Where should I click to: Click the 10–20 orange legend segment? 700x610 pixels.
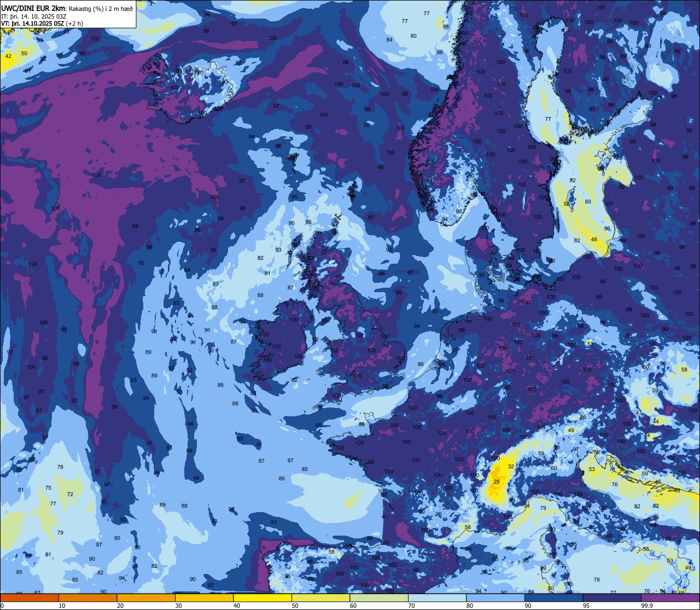pyautogui.click(x=87, y=597)
